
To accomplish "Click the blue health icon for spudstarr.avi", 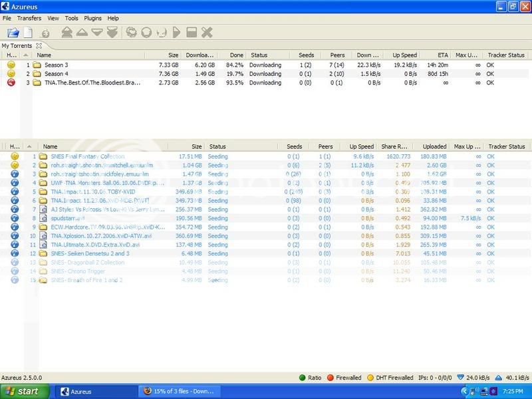I will point(15,218).
